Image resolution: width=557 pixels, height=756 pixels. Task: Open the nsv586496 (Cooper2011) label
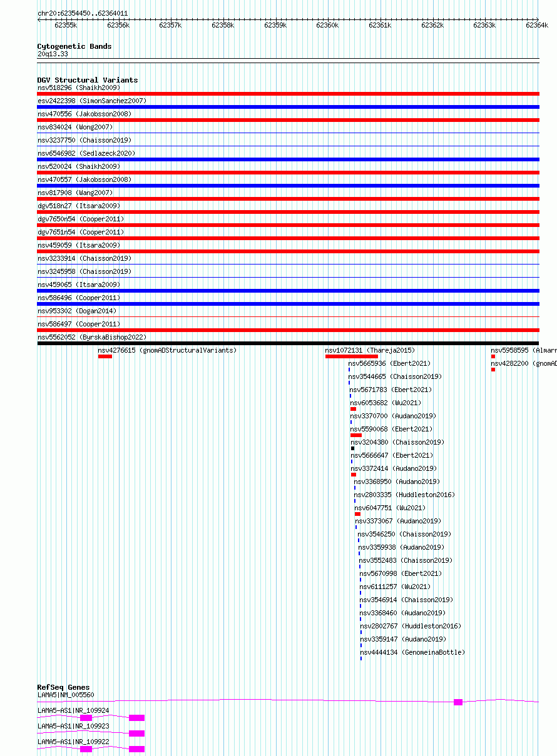[79, 298]
